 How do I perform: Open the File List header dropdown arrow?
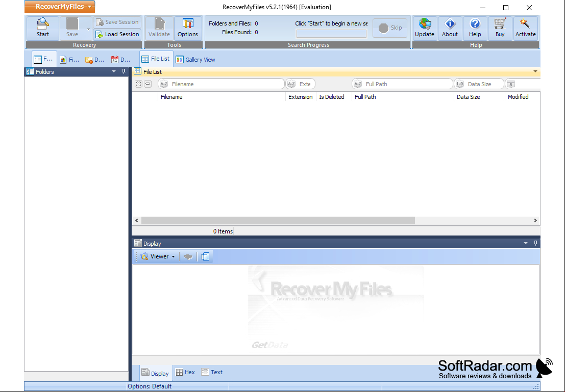click(535, 72)
